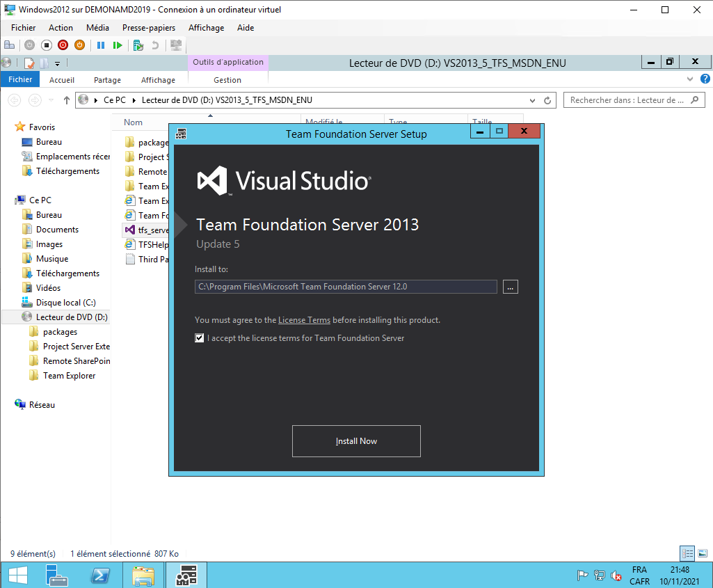The width and height of the screenshot is (713, 588).
Task: Switch to large thumbnails view
Action: pos(703,553)
